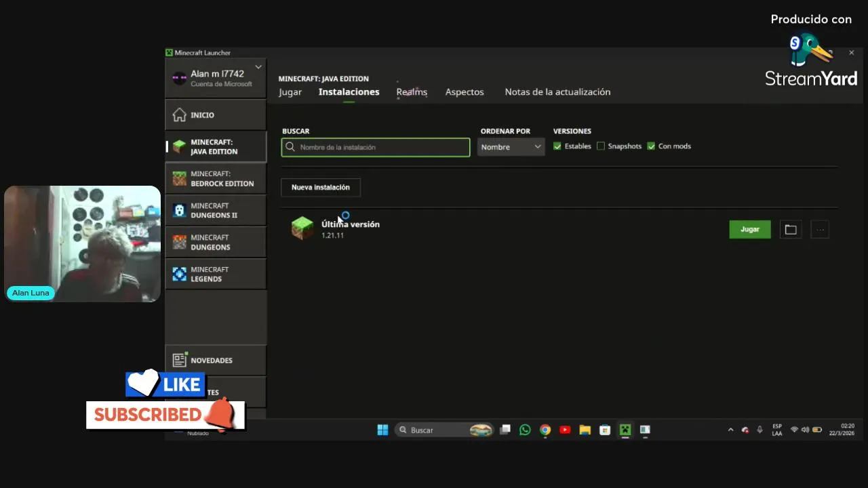Click green Jugar button for Última versión
The width and height of the screenshot is (868, 488).
(x=750, y=230)
